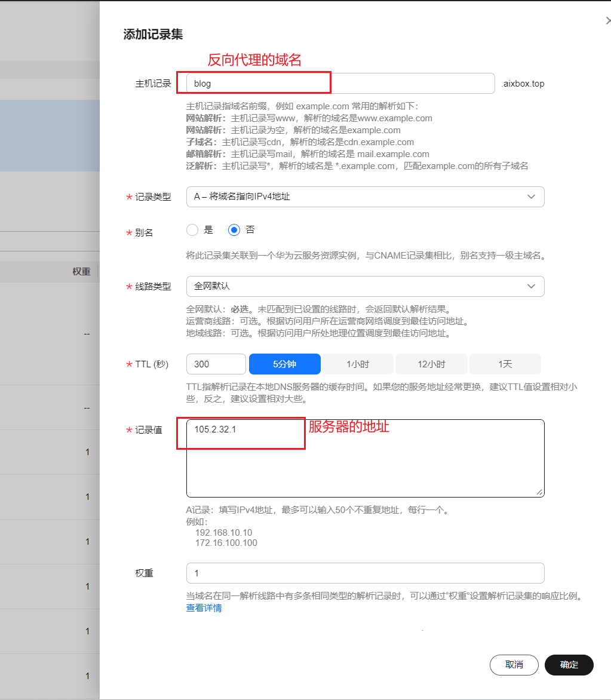Viewport: 611px width, 700px height.
Task: Click the chevron arrow in 线路类型 field
Action: click(531, 286)
